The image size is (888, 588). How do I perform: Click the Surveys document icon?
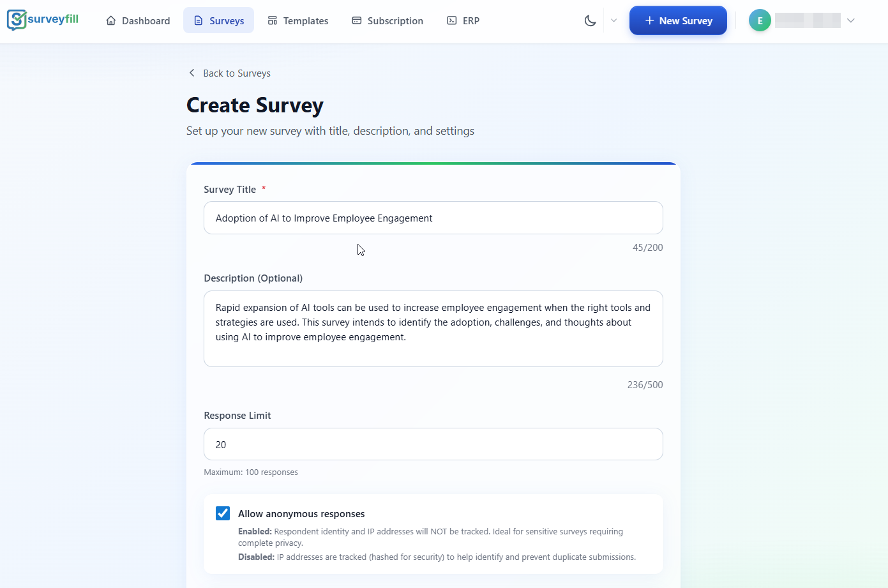[198, 20]
